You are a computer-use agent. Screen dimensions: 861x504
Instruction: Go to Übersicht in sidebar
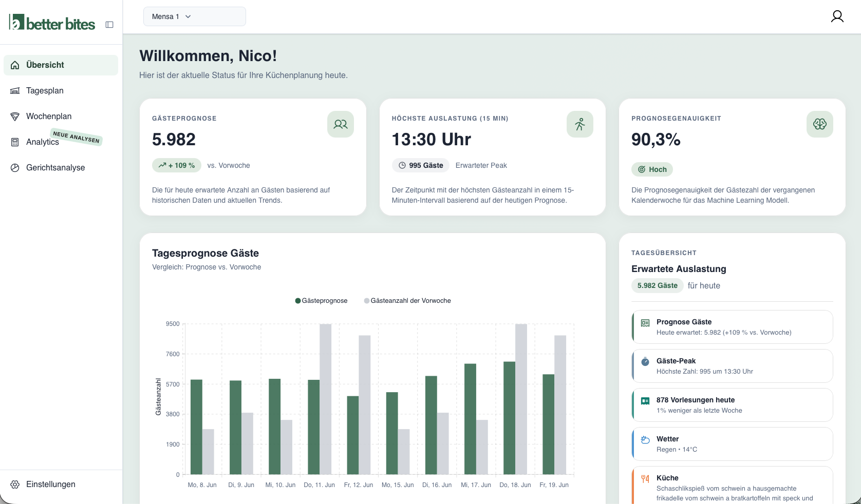61,65
